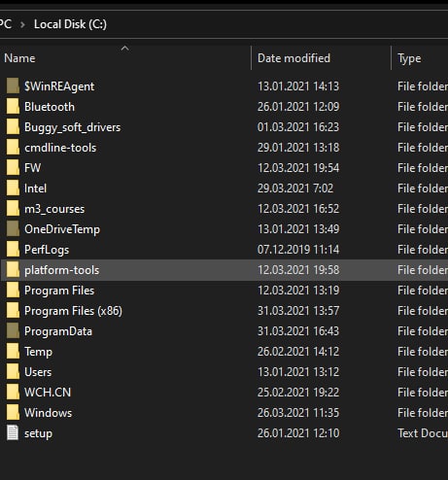Click the cmdline-tools folder icon
The image size is (448, 480).
(x=13, y=148)
